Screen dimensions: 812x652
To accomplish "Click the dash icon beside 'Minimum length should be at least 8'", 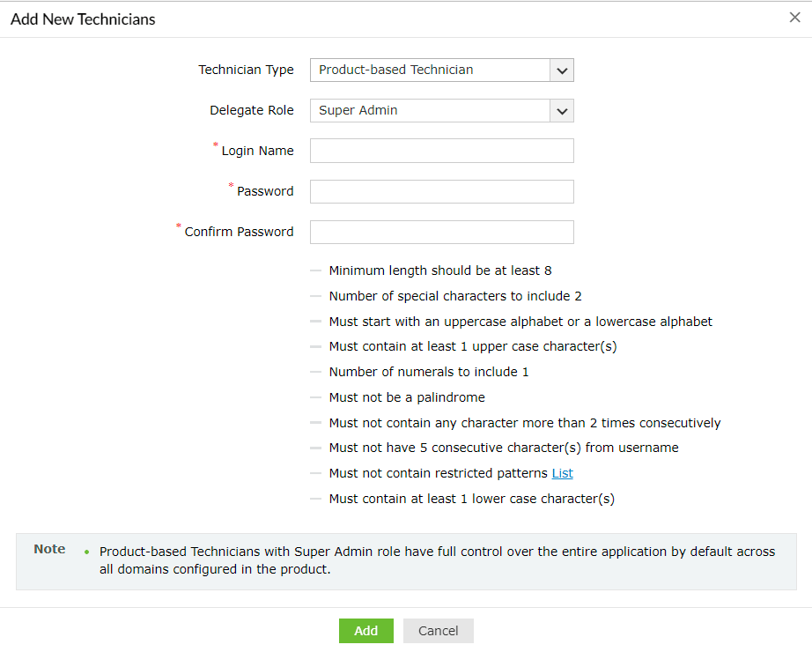I will click(315, 270).
